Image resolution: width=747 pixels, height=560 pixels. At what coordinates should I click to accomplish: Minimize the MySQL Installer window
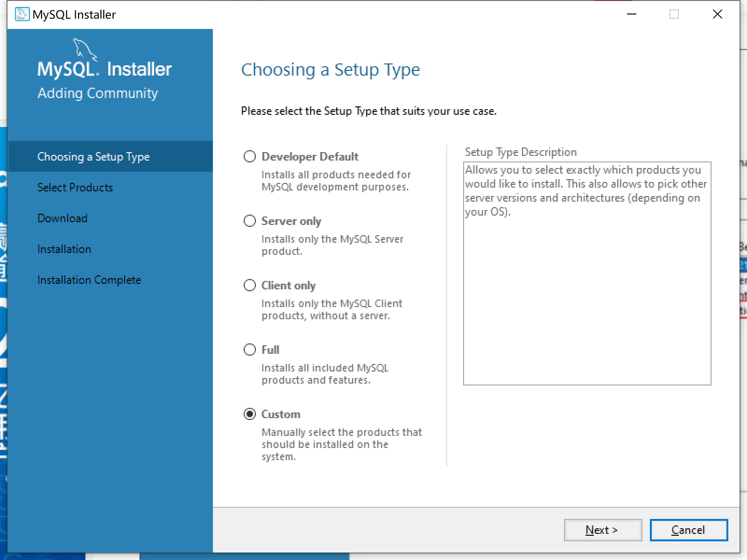(632, 14)
